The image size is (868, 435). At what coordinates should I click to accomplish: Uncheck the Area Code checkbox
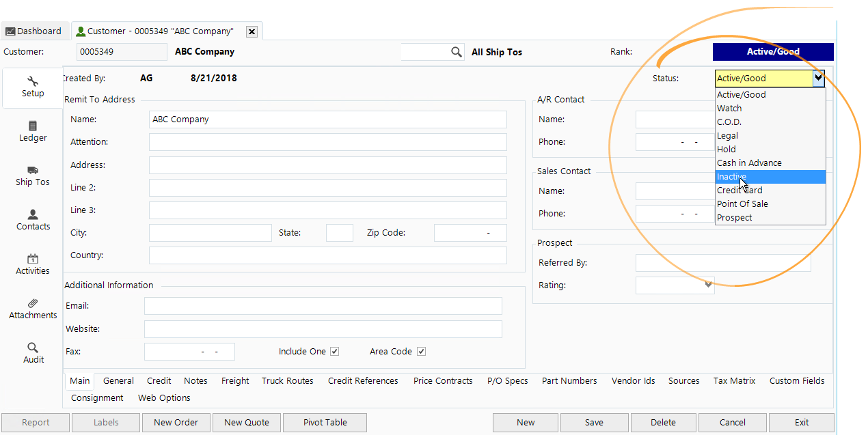421,352
